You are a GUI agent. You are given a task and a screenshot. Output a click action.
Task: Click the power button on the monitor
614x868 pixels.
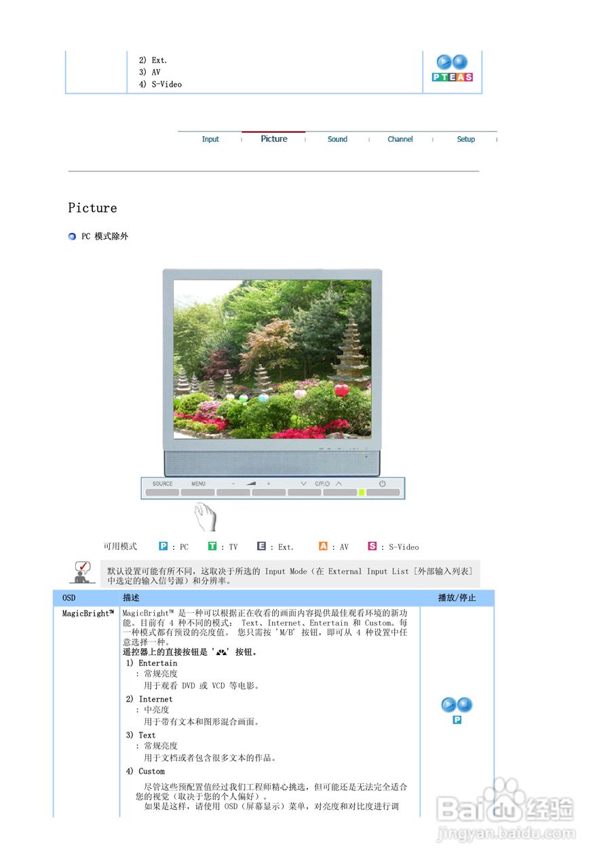(383, 492)
